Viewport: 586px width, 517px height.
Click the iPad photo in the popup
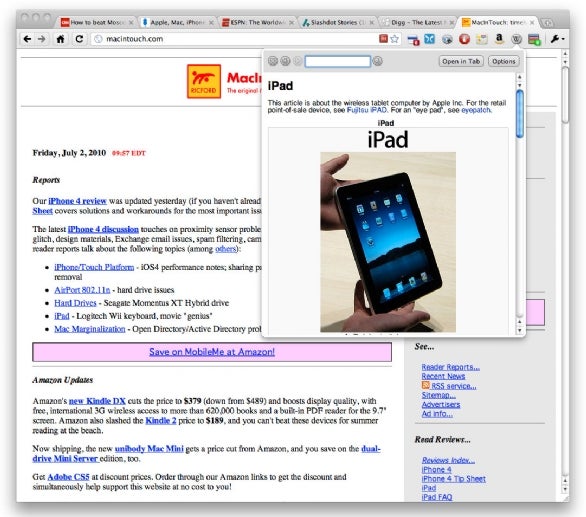[388, 242]
